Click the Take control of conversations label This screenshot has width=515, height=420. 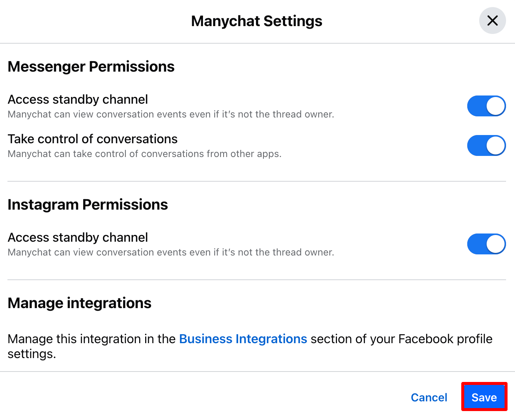[93, 139]
